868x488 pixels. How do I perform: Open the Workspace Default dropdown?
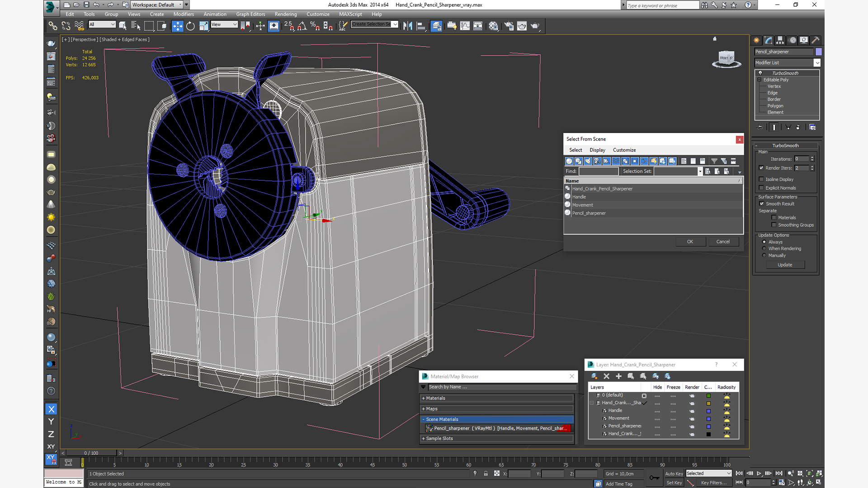point(157,5)
